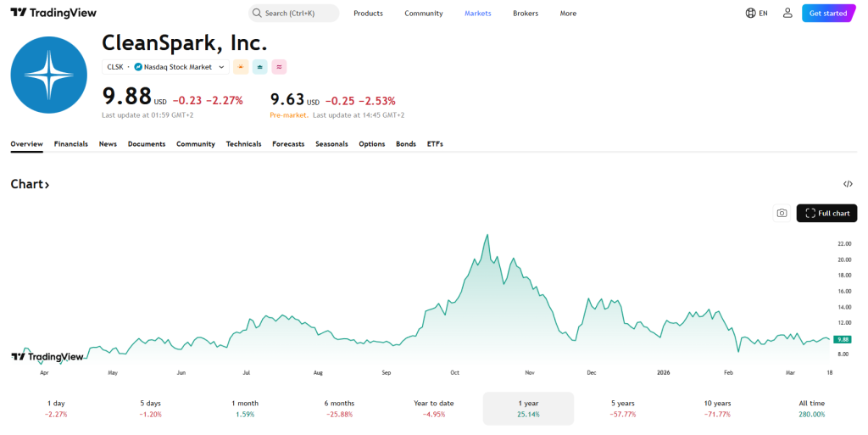Click the CleanSpark, Inc. title
Image resolution: width=868 pixels, height=435 pixels.
[184, 42]
